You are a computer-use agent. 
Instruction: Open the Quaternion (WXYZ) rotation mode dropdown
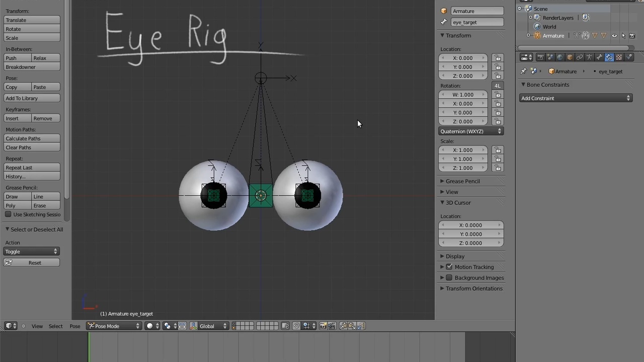point(470,131)
